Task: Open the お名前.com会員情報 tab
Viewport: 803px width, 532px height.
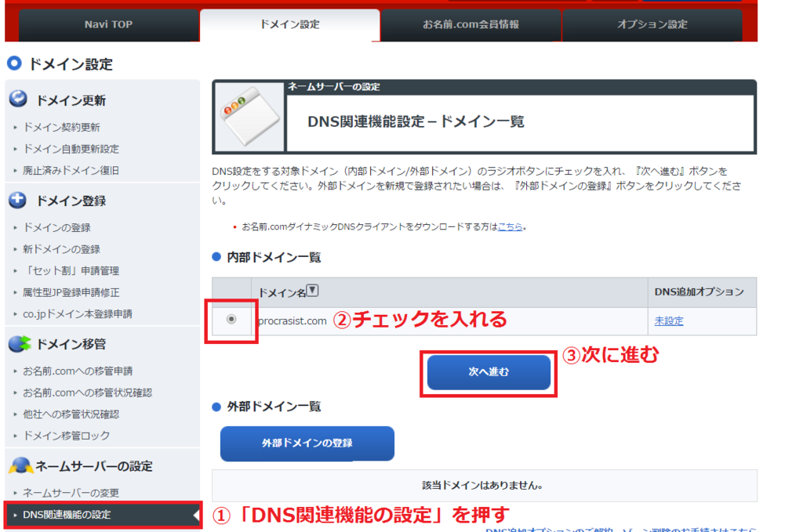Action: [471, 24]
